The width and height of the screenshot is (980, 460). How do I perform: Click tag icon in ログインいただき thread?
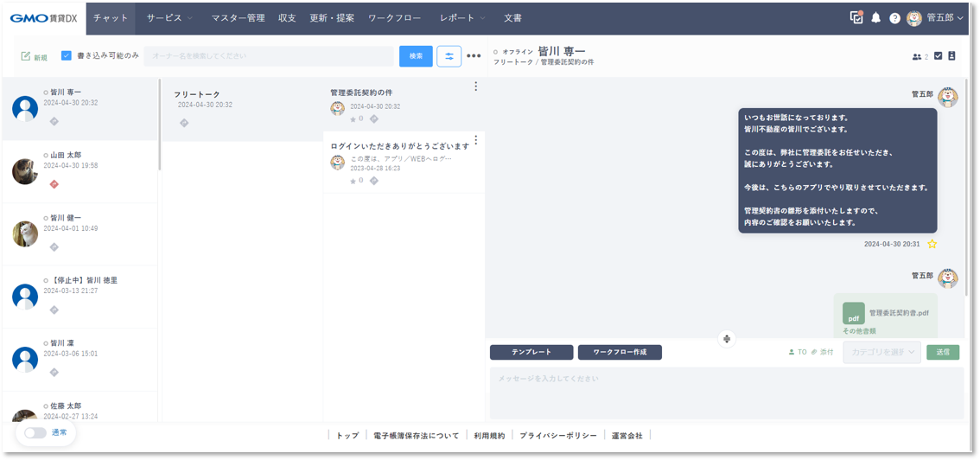click(x=373, y=182)
